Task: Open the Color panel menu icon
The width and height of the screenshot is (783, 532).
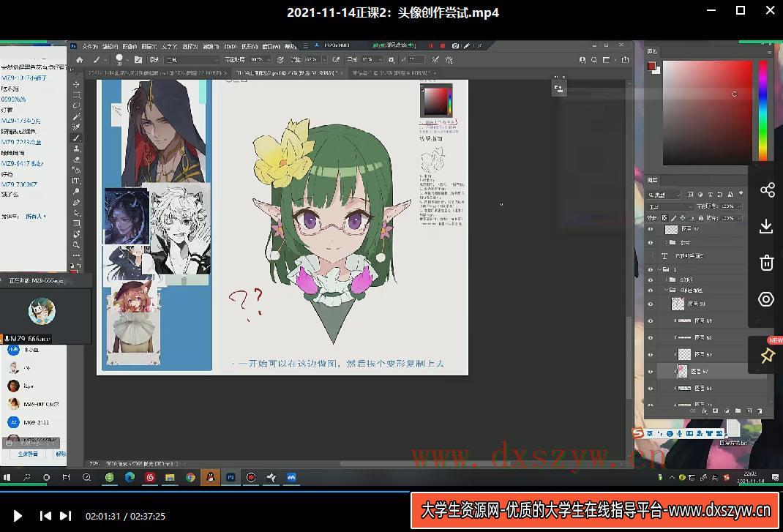Action: (x=769, y=51)
